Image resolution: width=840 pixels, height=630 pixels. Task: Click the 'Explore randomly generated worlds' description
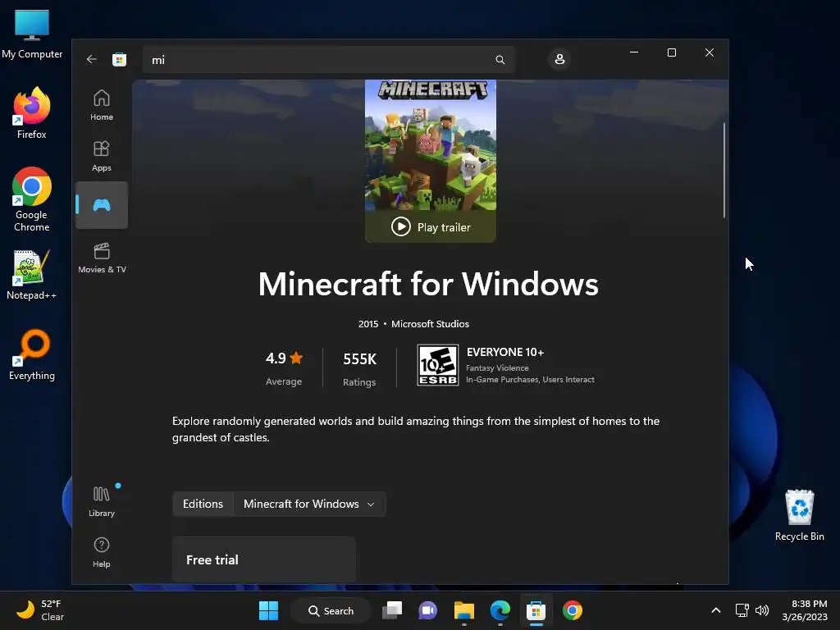pyautogui.click(x=416, y=429)
